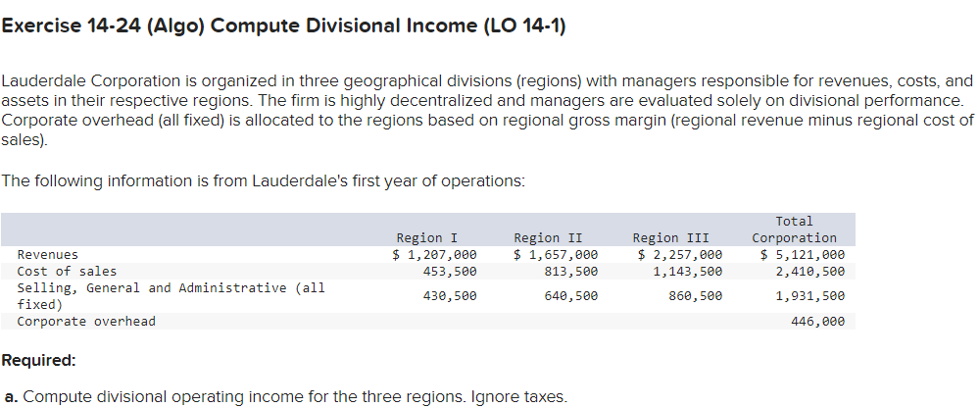Select the 'Region I' column header
980x408 pixels.
click(x=427, y=237)
